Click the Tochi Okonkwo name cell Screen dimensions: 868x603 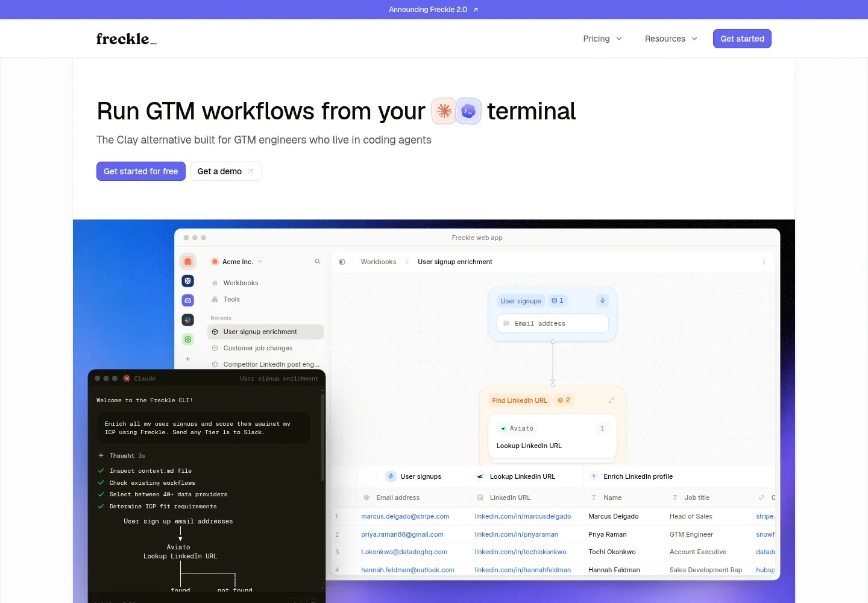point(612,552)
